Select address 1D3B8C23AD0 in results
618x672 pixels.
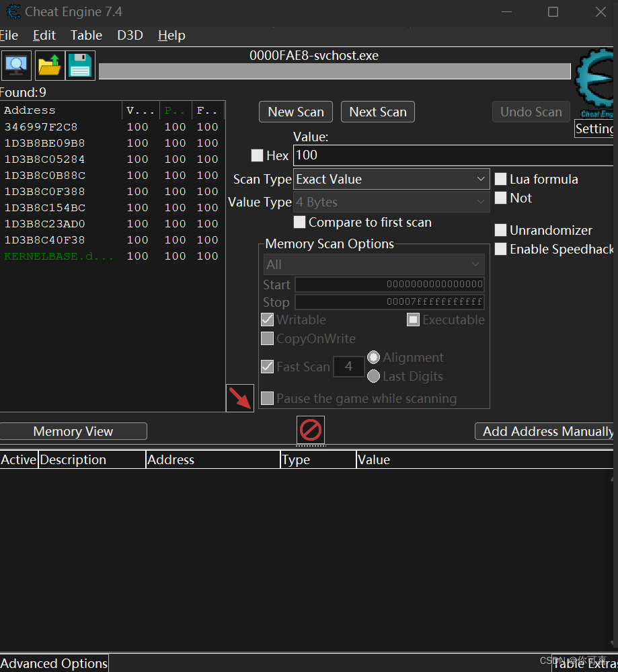click(x=112, y=224)
